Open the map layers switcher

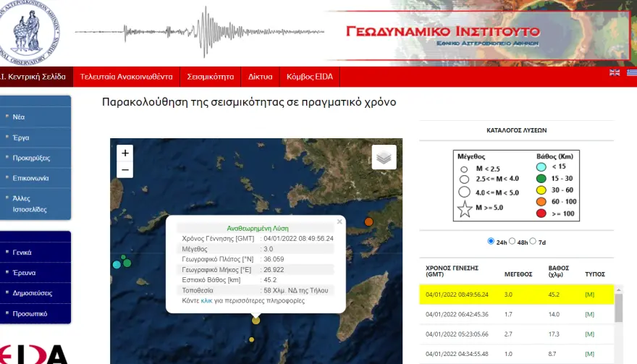tap(384, 156)
